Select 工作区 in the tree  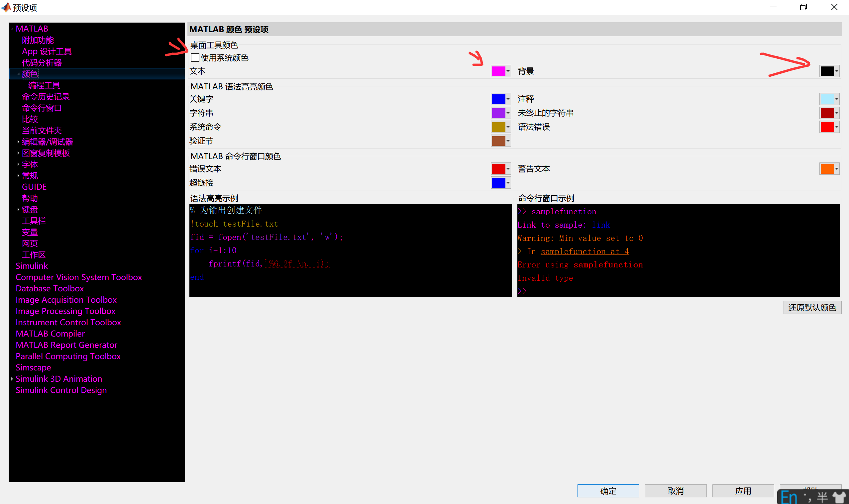pos(34,255)
